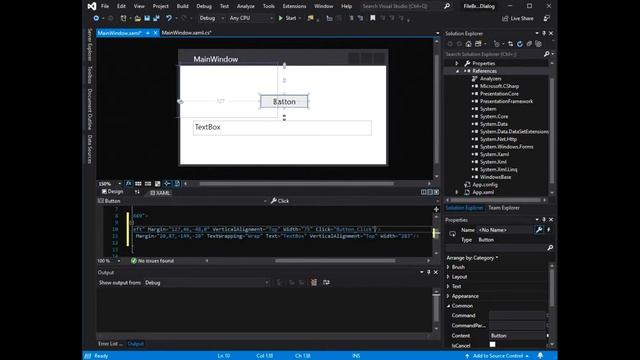Screen dimensions: 640x360
Task: Toggle word wrap in Output panel
Action: [326, 282]
